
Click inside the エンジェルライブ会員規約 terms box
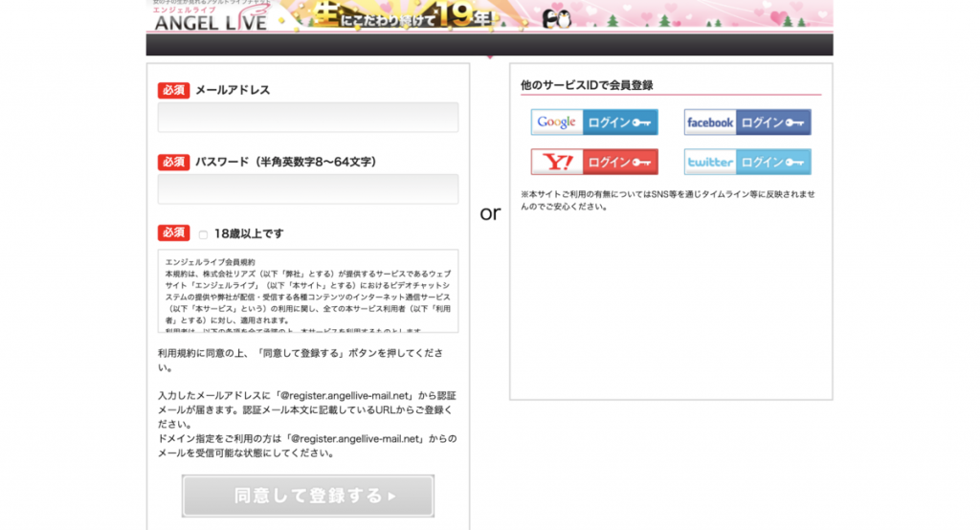307,291
